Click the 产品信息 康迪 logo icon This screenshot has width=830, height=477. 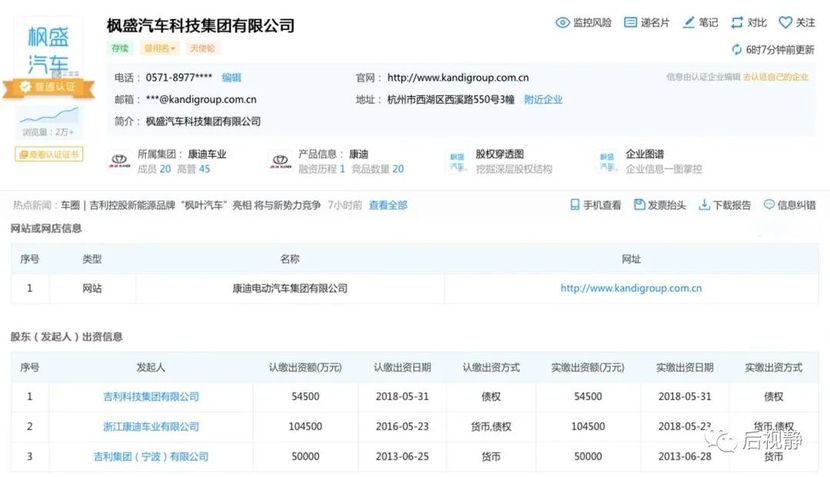point(280,161)
